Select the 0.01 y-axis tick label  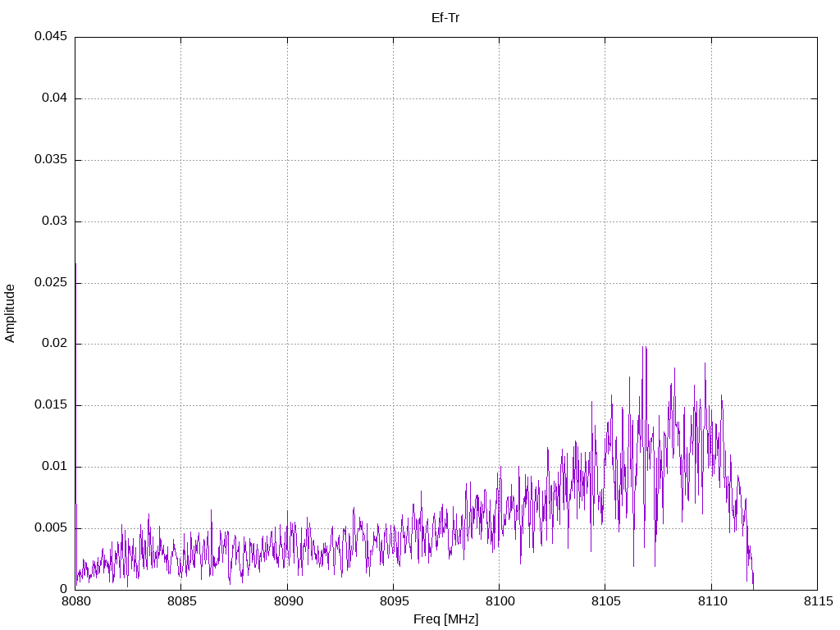tap(53, 467)
